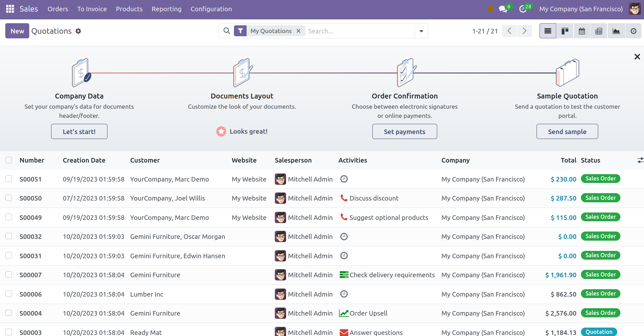Image resolution: width=644 pixels, height=336 pixels.
Task: Click into the Search field
Action: (x=359, y=31)
